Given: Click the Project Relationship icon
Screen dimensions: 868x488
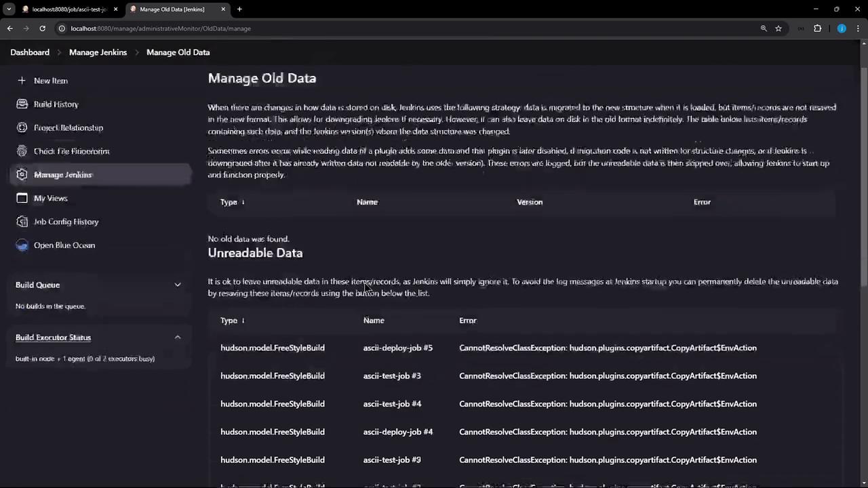Looking at the screenshot, I should point(22,127).
